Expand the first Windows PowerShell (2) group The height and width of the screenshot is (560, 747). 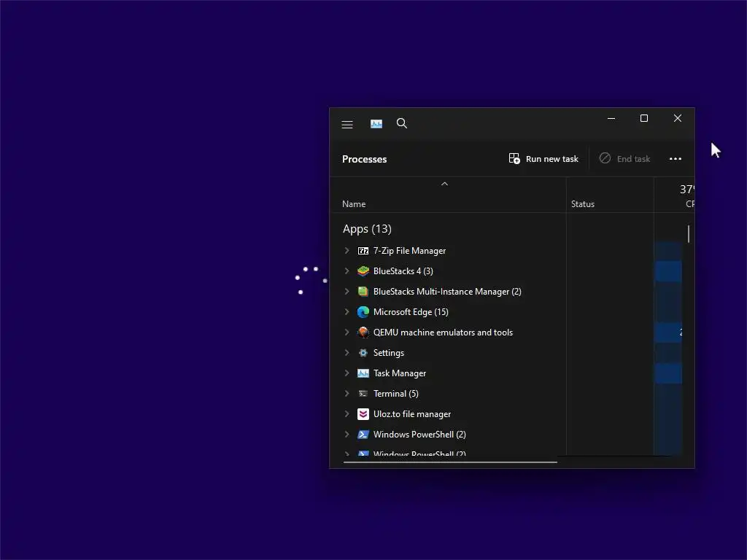pos(347,435)
